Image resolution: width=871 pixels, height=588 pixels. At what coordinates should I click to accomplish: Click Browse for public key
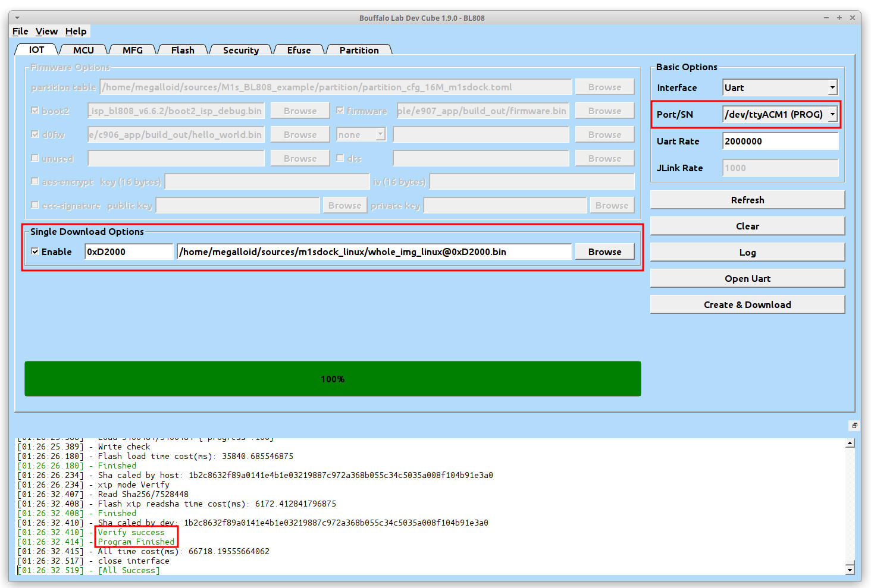344,205
